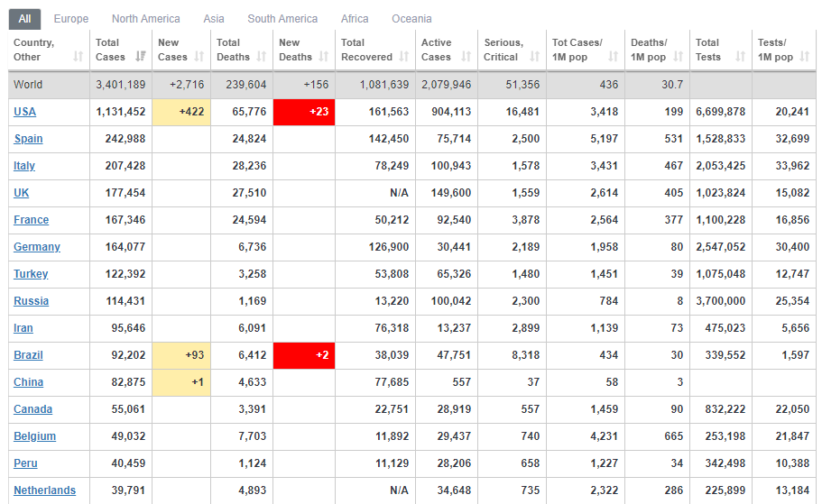This screenshot has height=504, width=822.
Task: Click sort arrows icon in Total Recovered column
Action: point(403,57)
